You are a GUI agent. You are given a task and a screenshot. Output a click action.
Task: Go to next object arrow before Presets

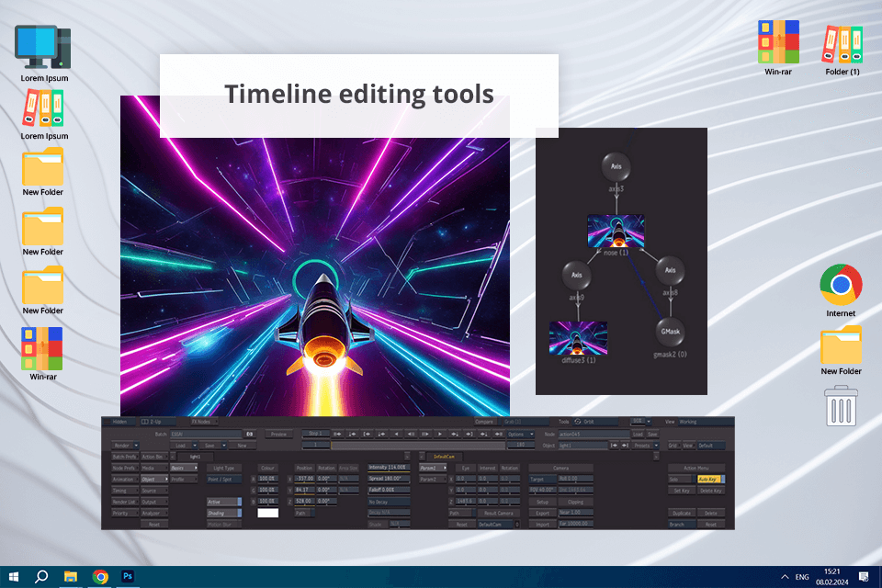tap(625, 446)
